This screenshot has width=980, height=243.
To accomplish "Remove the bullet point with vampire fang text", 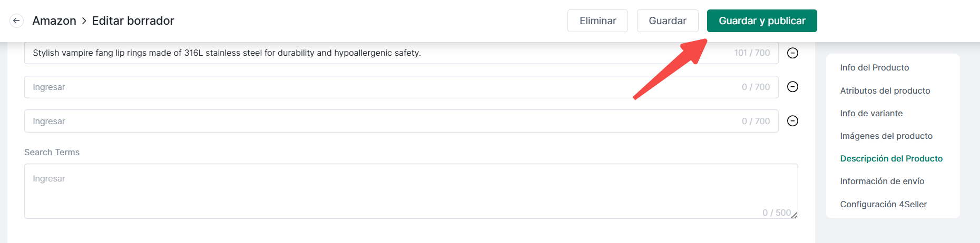I will coord(792,53).
